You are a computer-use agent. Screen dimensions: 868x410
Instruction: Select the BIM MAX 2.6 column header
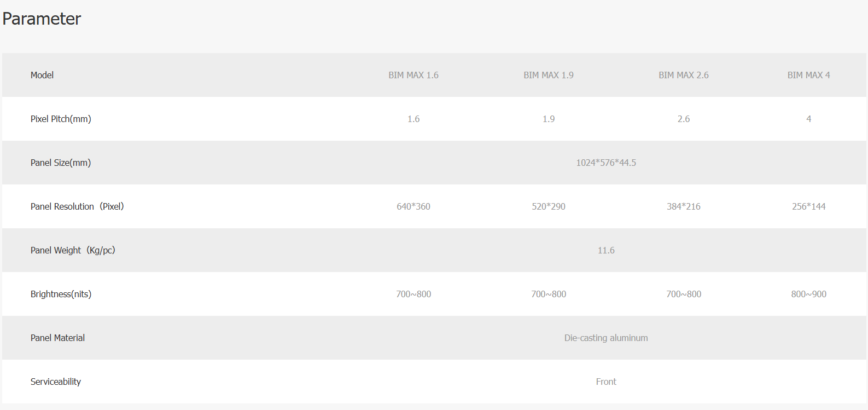point(684,75)
